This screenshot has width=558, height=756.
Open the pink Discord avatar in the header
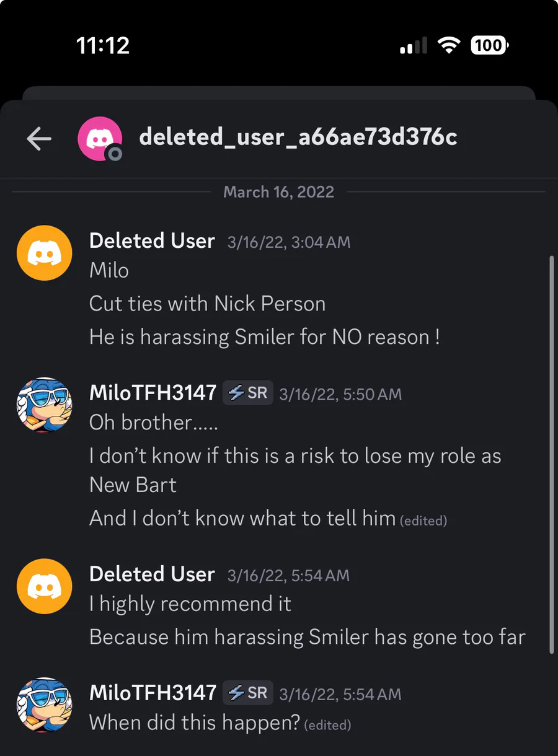(98, 138)
